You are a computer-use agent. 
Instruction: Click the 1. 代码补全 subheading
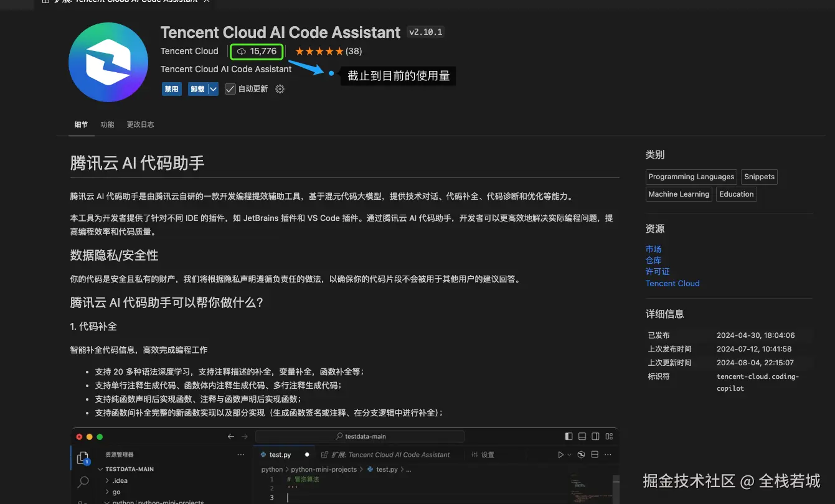(x=93, y=326)
